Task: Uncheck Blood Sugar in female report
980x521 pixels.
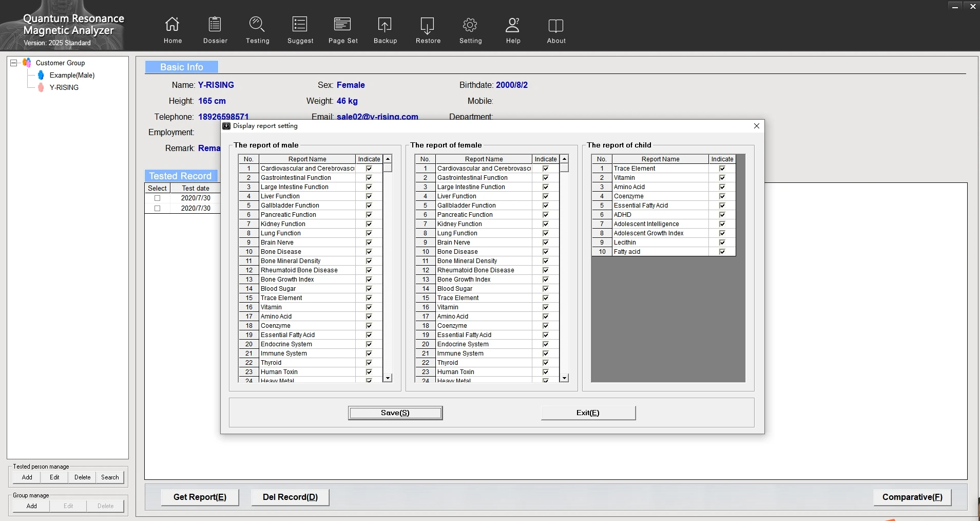Action: (546, 289)
